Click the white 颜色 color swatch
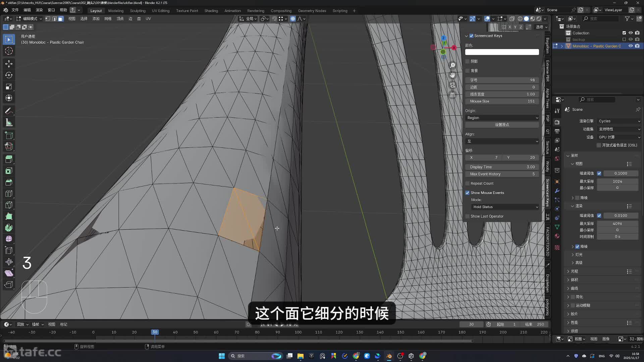 pos(502,52)
